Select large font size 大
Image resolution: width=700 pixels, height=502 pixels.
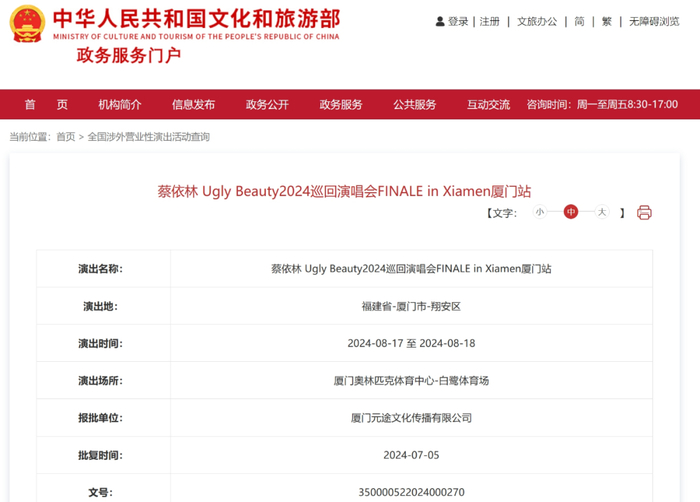point(602,212)
